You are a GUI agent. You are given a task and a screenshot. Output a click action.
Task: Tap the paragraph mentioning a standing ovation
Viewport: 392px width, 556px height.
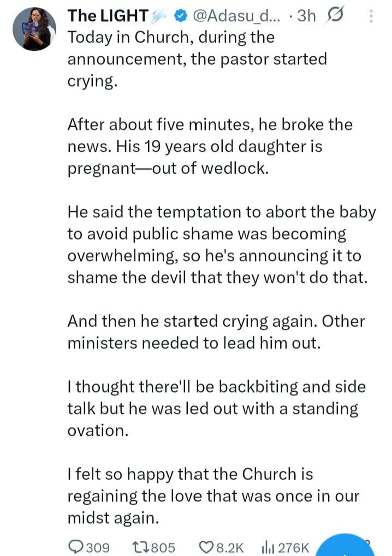coord(216,409)
